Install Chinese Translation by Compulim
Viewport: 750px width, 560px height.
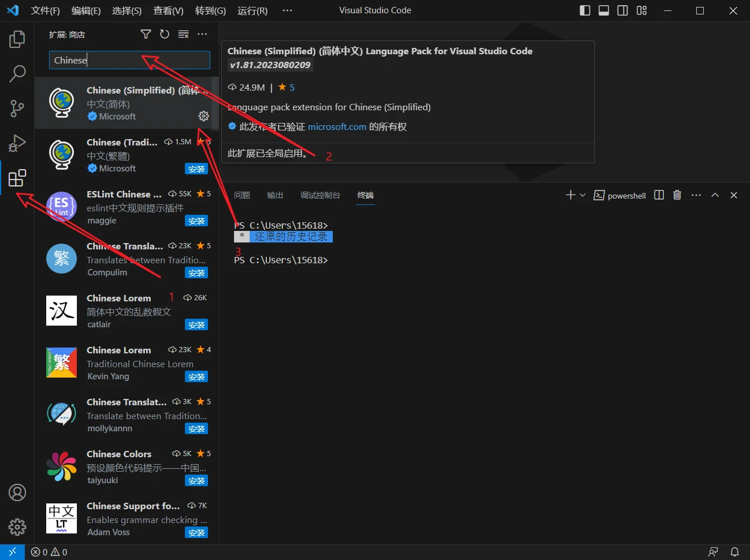click(196, 272)
